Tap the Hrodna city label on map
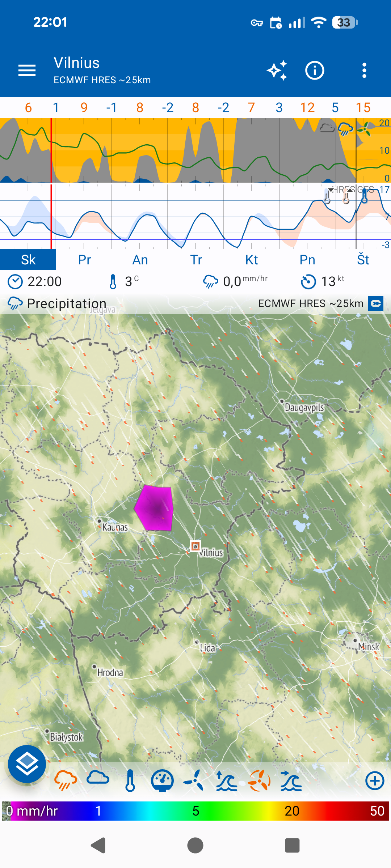This screenshot has height=868, width=391. [x=110, y=673]
